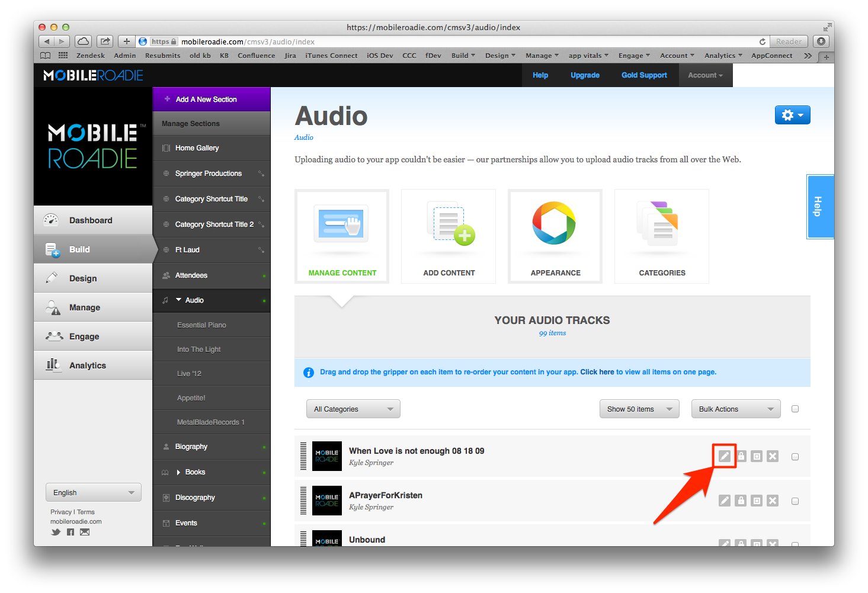The width and height of the screenshot is (868, 593).
Task: Open the All Categories dropdown
Action: pyautogui.click(x=353, y=409)
